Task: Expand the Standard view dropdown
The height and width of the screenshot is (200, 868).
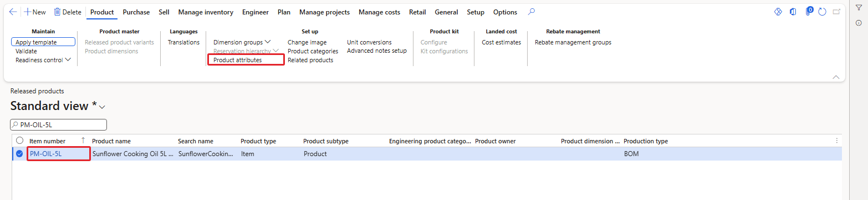Action: tap(102, 107)
